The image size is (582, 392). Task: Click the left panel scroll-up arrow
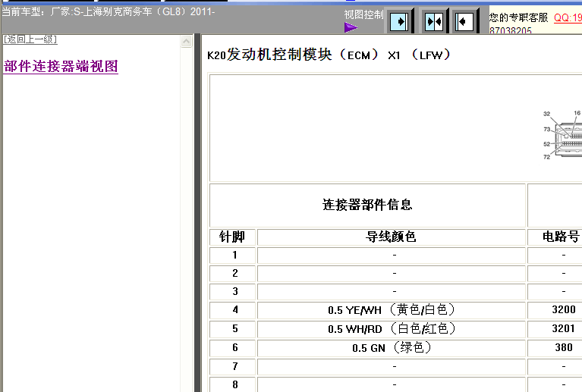187,41
